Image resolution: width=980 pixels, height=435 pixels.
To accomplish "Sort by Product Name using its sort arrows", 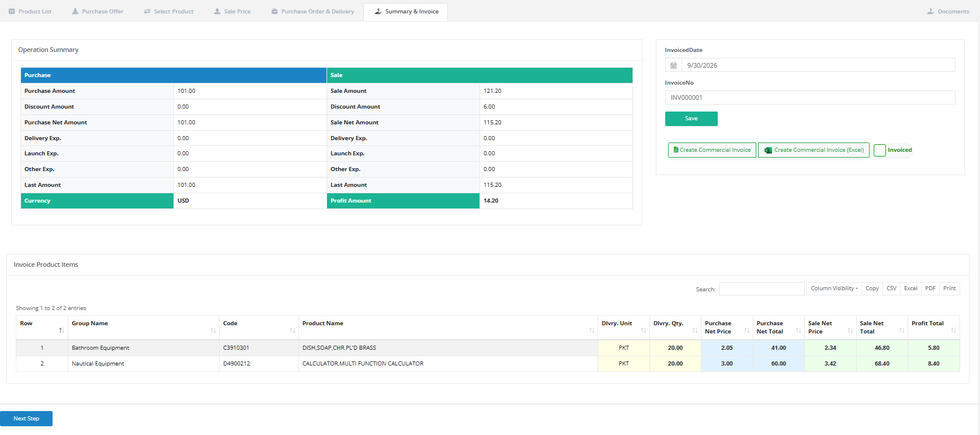I will click(592, 330).
